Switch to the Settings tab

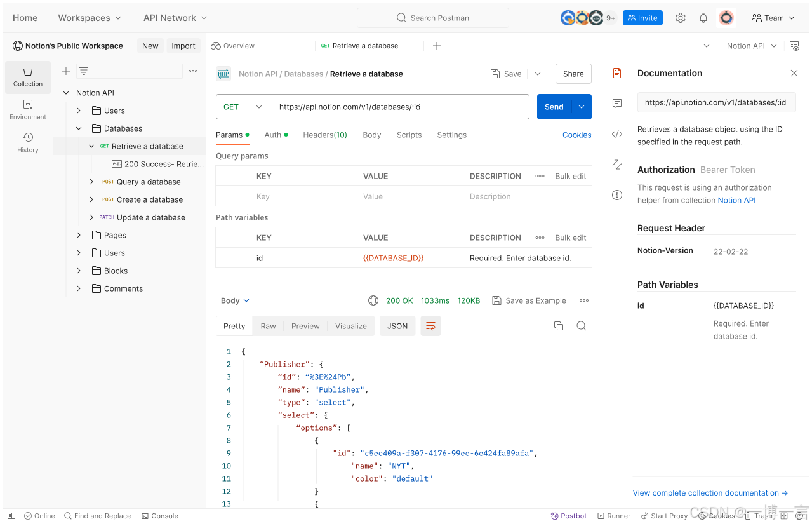tap(451, 135)
